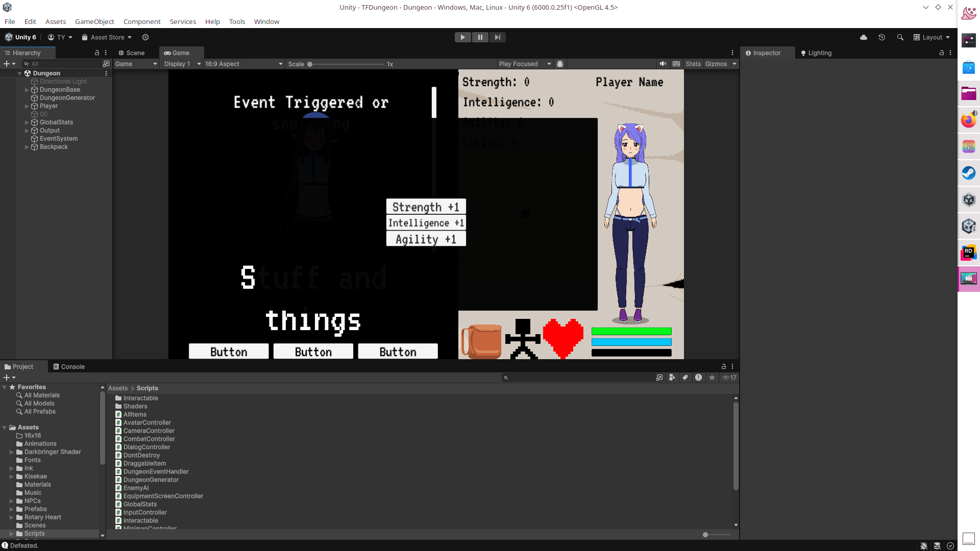This screenshot has width=980, height=551.
Task: Toggle mute audio in Game view
Action: [x=663, y=64]
